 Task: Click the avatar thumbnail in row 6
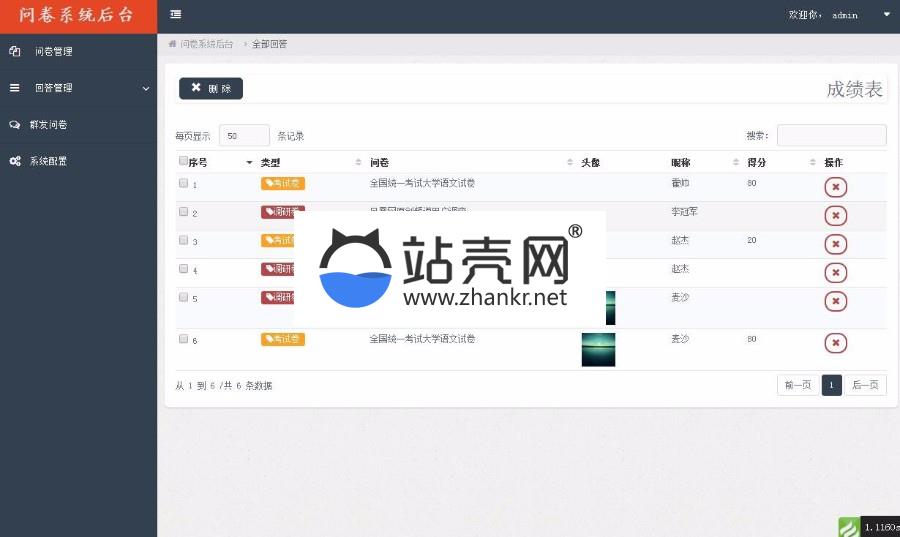(x=598, y=349)
